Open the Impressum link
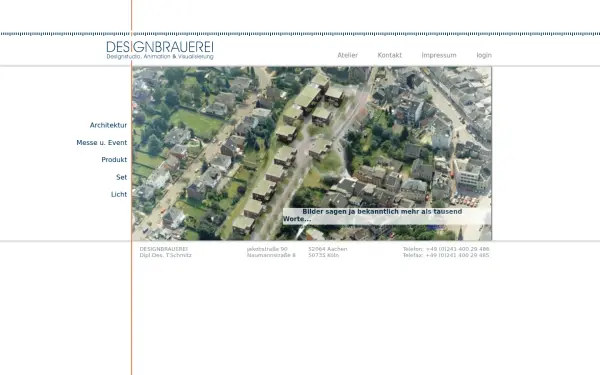Screen dimensions: 600x375 point(439,55)
